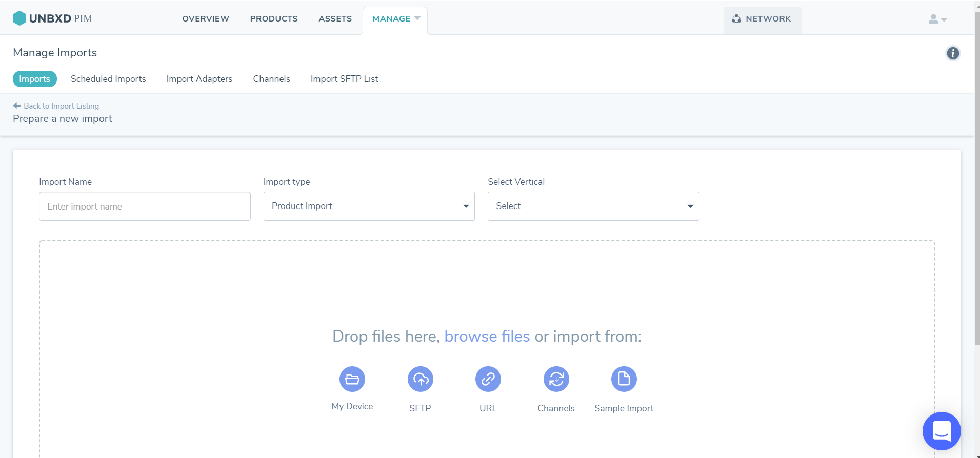Choose Sample Import file icon
This screenshot has width=980, height=458.
click(624, 379)
